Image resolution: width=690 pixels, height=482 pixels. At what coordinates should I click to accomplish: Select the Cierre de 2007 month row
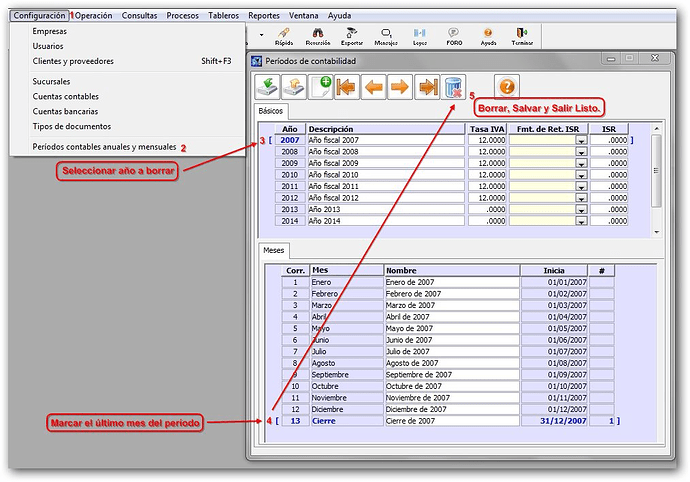450,421
